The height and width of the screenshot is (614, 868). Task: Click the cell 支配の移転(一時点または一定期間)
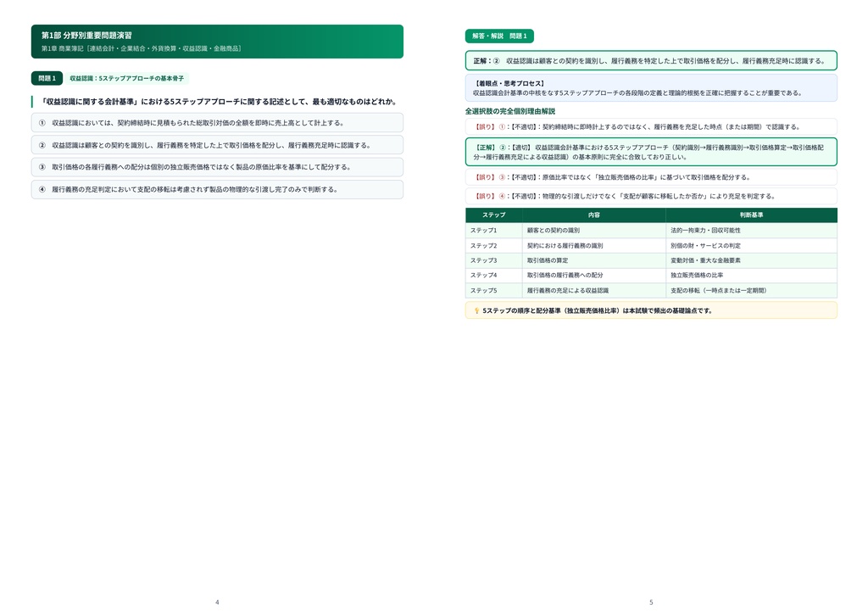tap(751, 290)
